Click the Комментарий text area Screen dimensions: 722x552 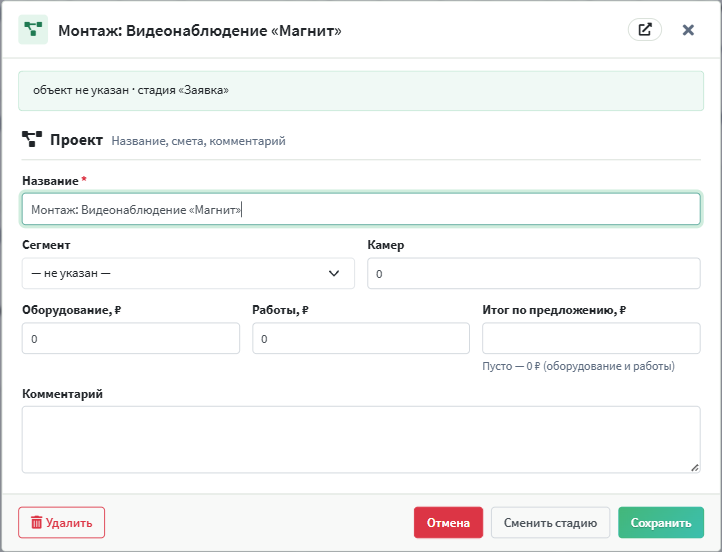(361, 439)
